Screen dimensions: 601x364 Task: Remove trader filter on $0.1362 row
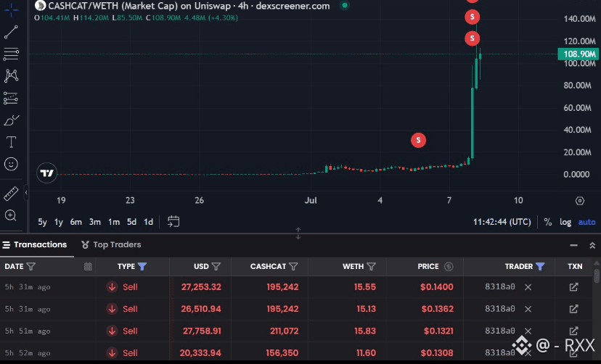coord(528,309)
